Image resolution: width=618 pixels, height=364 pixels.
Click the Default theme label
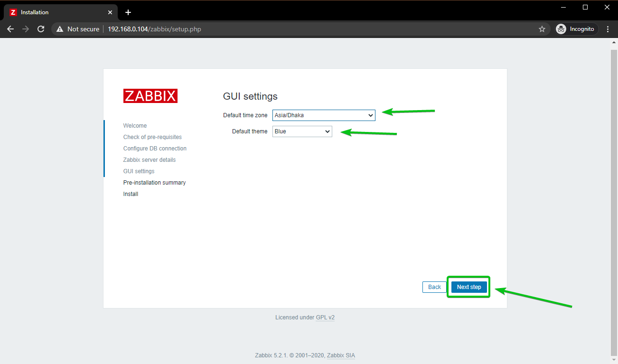coord(250,131)
